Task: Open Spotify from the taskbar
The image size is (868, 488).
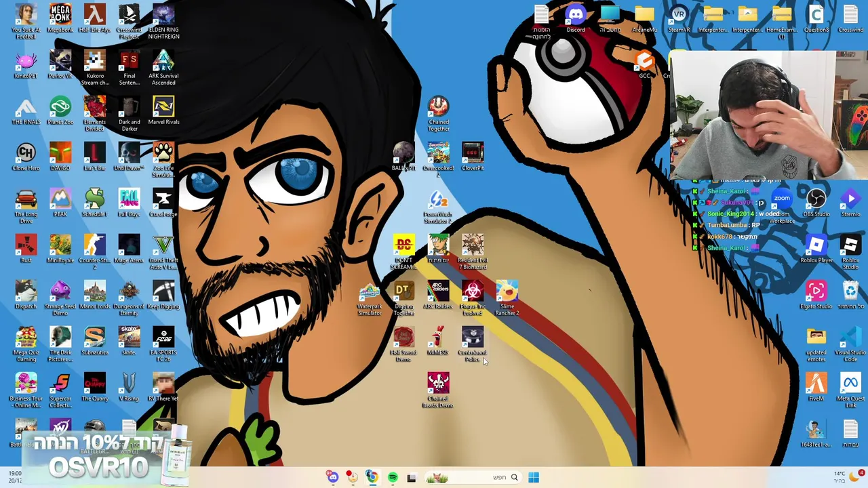Action: pos(393,477)
